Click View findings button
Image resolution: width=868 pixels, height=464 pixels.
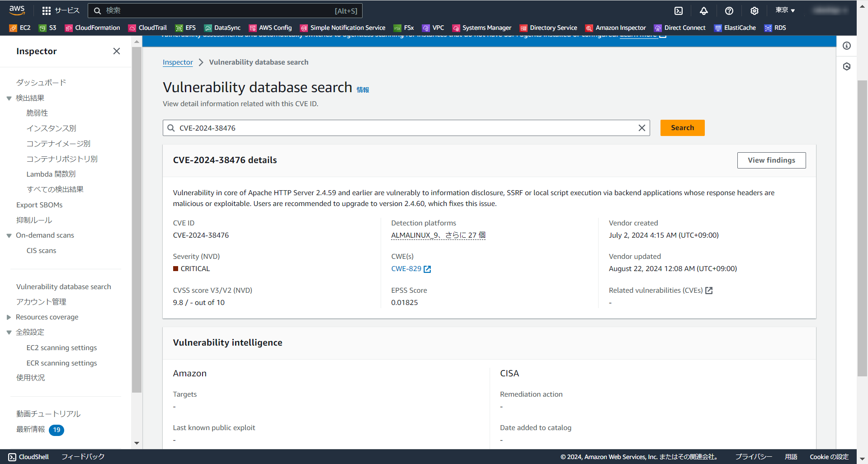771,160
